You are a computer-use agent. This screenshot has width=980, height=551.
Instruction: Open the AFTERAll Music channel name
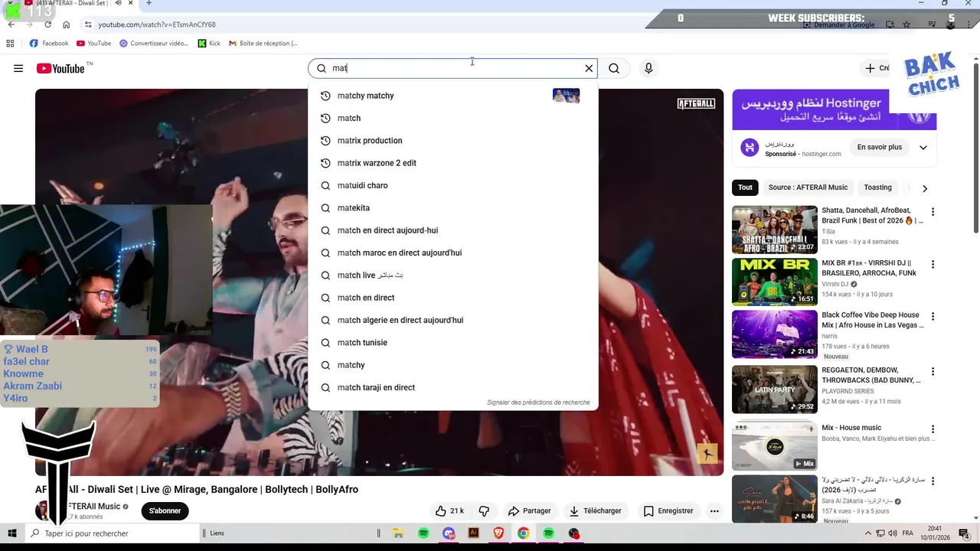click(x=94, y=506)
